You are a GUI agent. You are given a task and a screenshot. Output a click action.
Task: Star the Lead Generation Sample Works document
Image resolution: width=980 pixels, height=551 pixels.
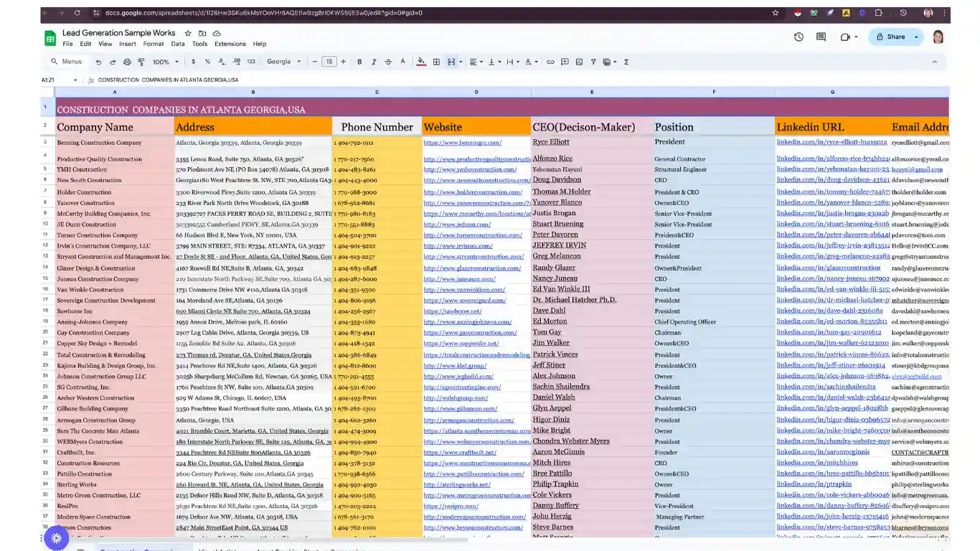[x=188, y=33]
